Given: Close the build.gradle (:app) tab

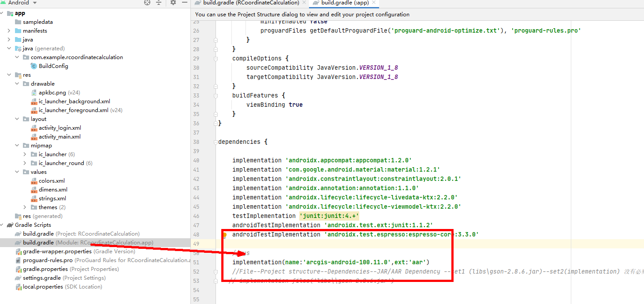Looking at the screenshot, I should pyautogui.click(x=373, y=3).
